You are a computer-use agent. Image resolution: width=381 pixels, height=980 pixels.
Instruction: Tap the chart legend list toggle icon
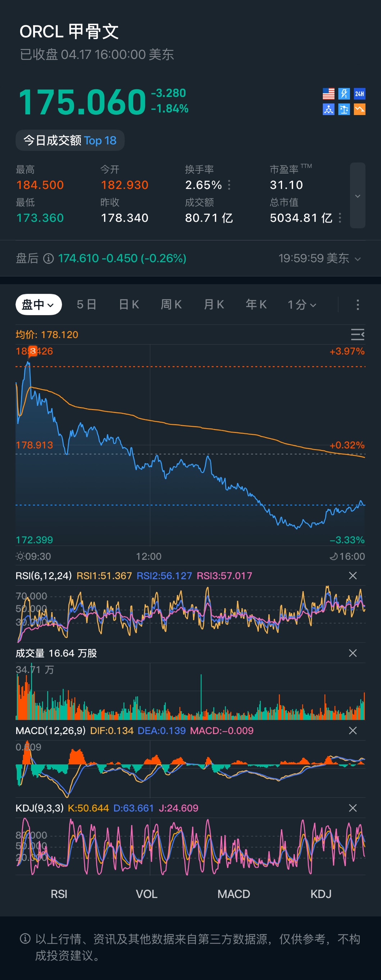357,335
